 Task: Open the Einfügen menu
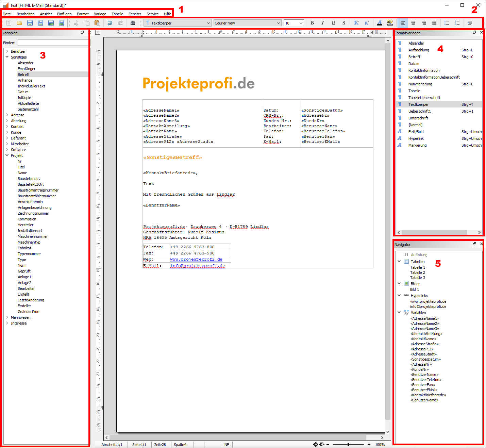64,14
